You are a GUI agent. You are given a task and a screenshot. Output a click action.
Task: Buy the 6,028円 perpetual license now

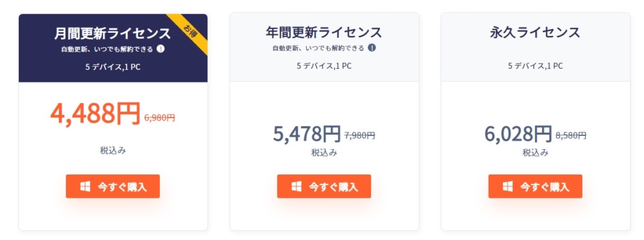(x=535, y=186)
